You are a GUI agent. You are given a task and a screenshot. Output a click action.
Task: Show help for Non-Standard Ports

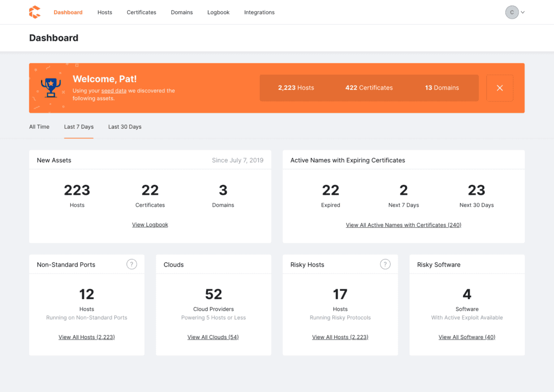click(x=132, y=264)
